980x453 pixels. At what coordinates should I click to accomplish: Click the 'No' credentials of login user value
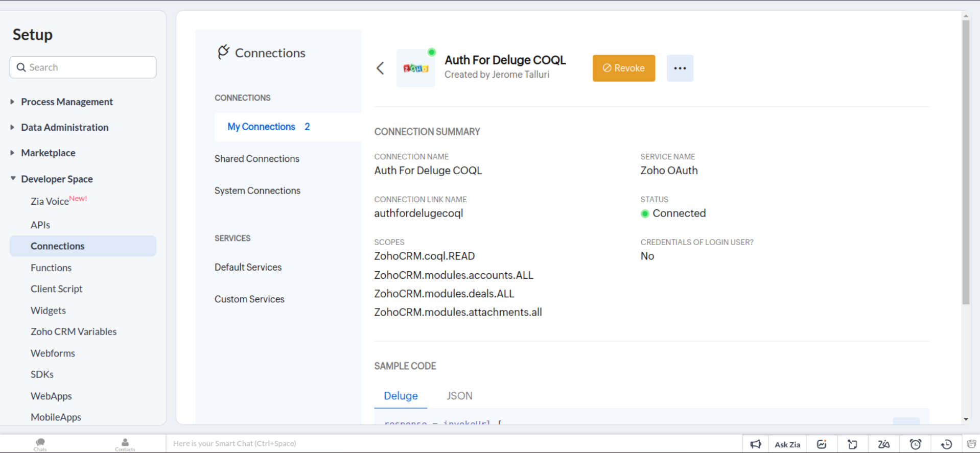[x=647, y=256]
